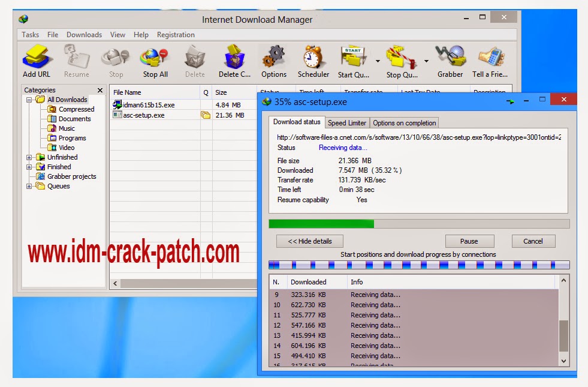
Task: Click the asc-setup.exe file icon in the list
Action: pyautogui.click(x=117, y=115)
